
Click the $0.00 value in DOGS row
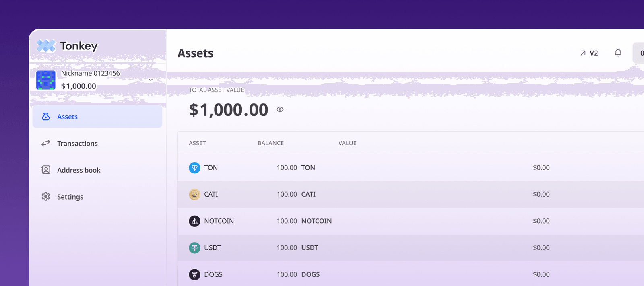[541, 274]
